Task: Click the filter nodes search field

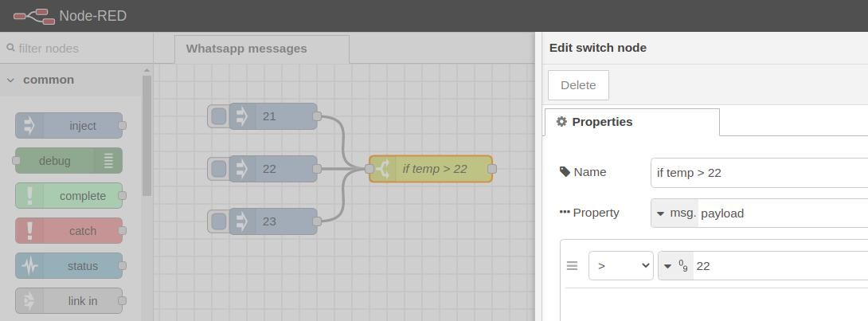Action: [x=76, y=48]
